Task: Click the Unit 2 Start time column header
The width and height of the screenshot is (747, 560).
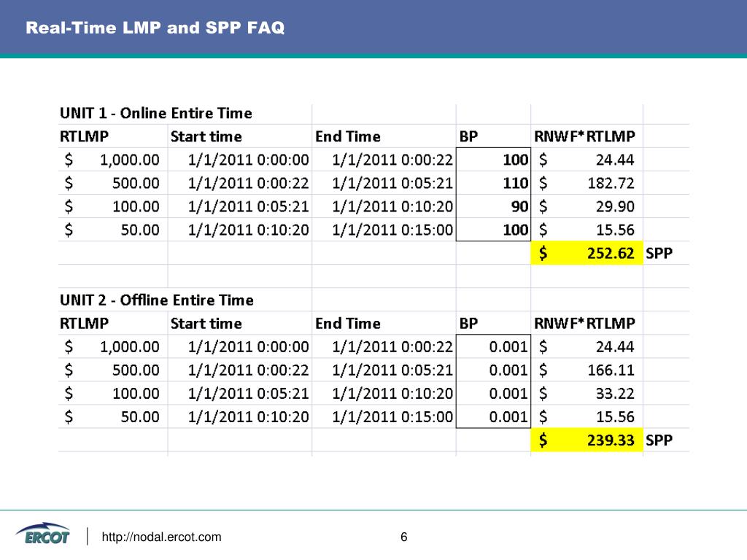Action: click(x=206, y=324)
